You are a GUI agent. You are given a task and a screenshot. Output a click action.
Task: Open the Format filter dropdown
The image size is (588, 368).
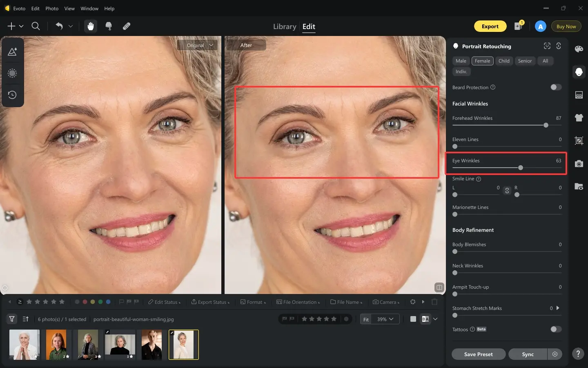pyautogui.click(x=253, y=302)
